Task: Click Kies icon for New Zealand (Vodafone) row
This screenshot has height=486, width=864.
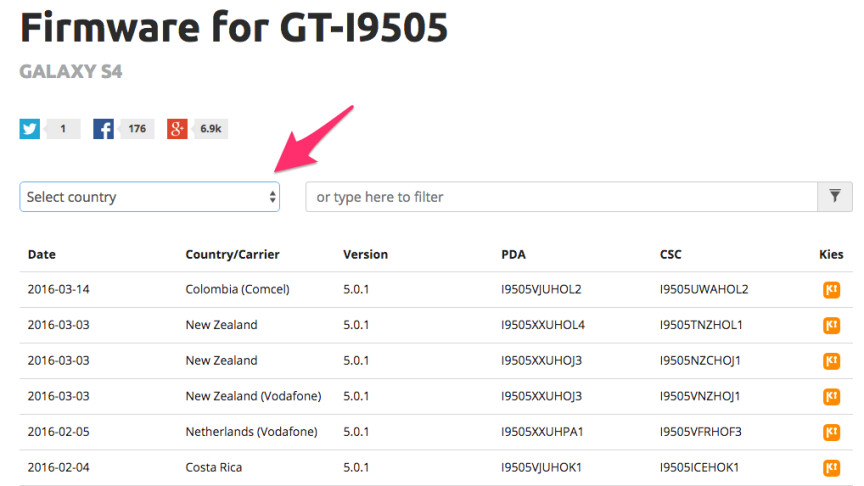Action: (x=831, y=396)
